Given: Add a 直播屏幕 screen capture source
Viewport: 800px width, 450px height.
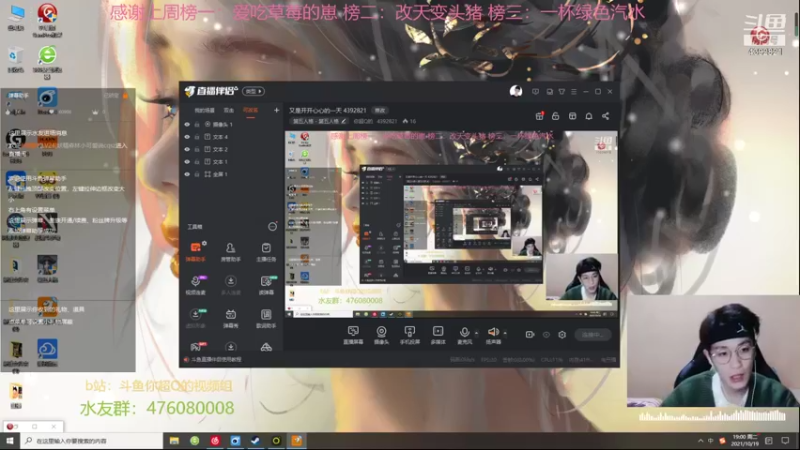Looking at the screenshot, I should coord(353,335).
